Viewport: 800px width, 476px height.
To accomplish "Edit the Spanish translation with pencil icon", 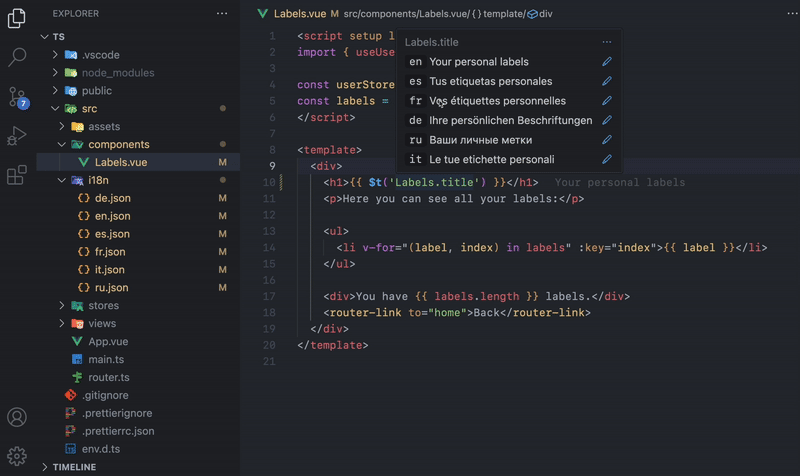I will click(x=607, y=81).
